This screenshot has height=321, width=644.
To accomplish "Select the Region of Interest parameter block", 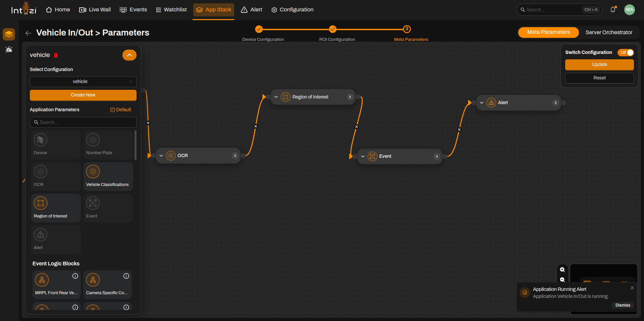I will tap(56, 208).
